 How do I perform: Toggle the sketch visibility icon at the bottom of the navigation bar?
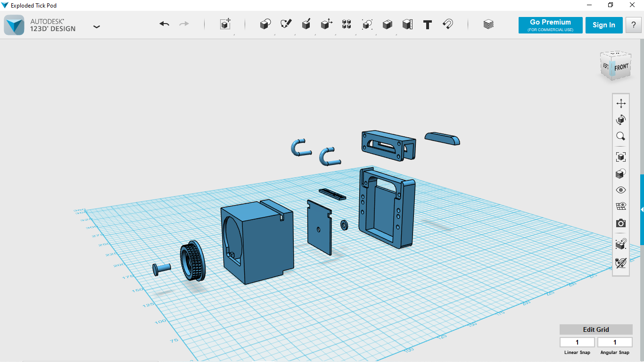coord(621,263)
